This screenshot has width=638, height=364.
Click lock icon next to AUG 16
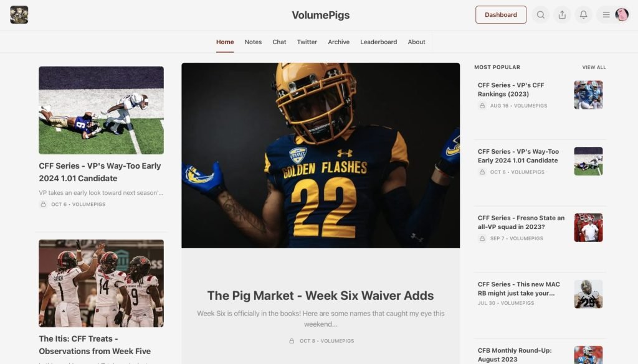(482, 106)
